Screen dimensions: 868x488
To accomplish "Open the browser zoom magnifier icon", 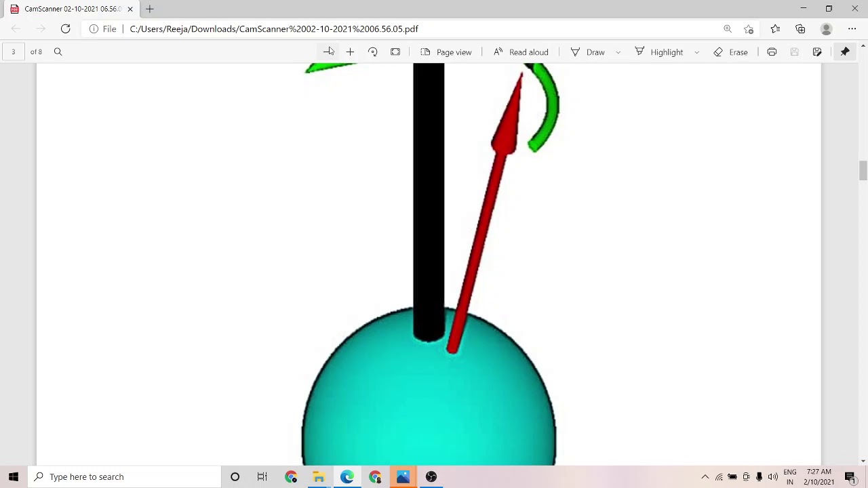I will click(x=728, y=28).
